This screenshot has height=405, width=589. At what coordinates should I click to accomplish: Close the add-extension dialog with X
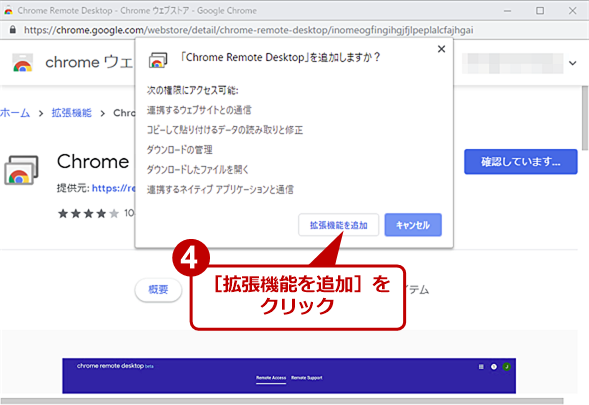(x=441, y=49)
